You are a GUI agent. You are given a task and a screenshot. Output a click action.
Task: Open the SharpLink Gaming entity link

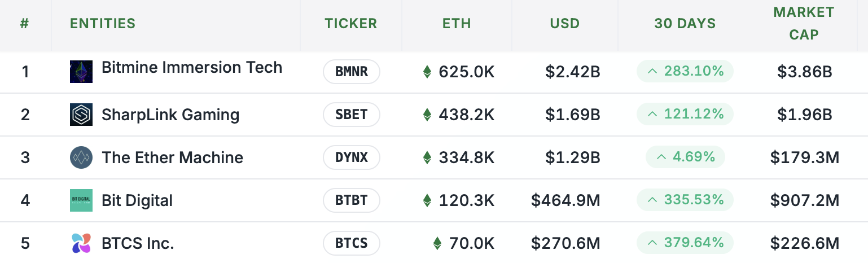170,115
